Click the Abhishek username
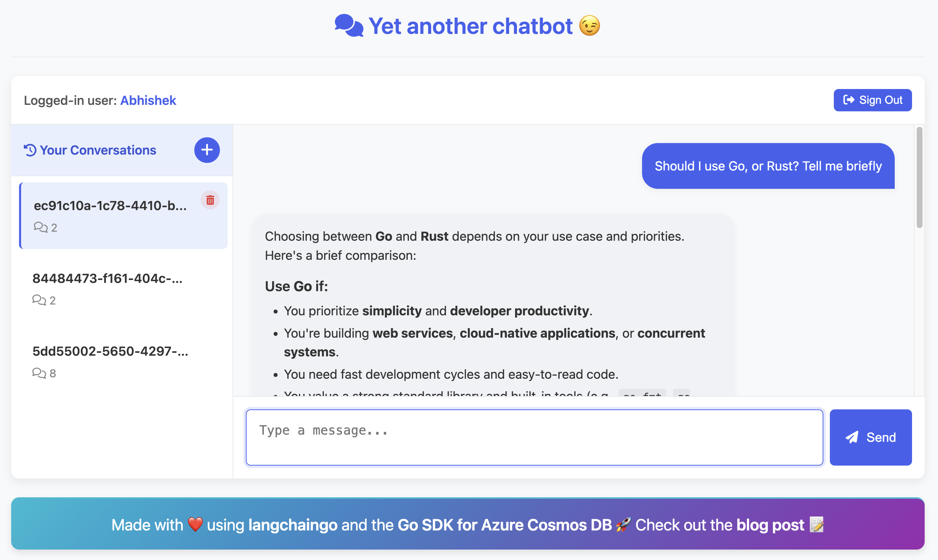Screen dimensions: 938x560 (148, 101)
